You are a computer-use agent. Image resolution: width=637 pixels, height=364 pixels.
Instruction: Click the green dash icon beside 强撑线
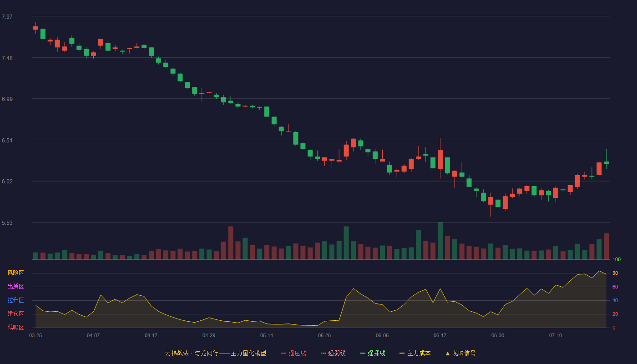[363, 353]
